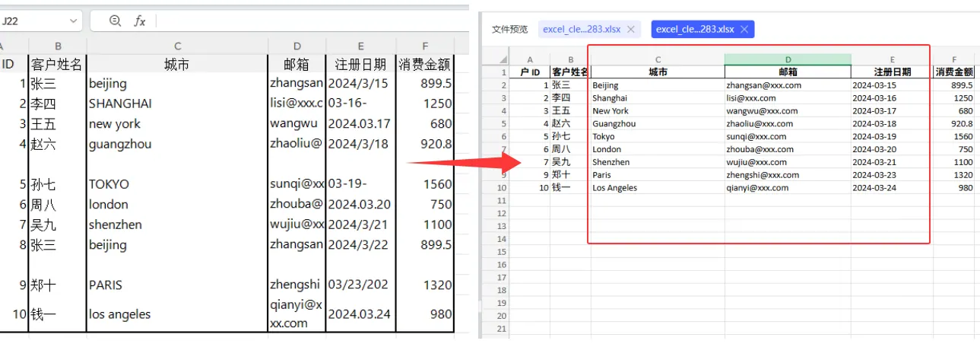Select column B header in the left spreadsheet
Image resolution: width=980 pixels, height=347 pixels.
58,46
